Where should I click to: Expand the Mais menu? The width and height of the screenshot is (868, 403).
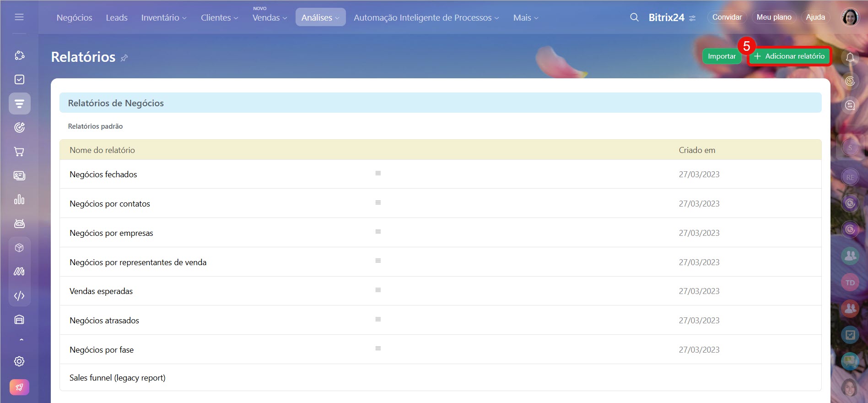[x=525, y=17]
